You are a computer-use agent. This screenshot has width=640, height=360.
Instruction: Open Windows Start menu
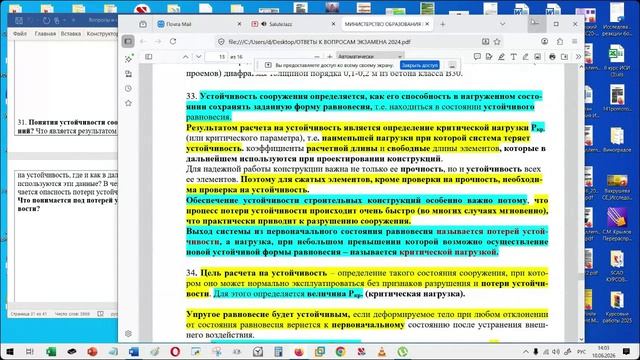coord(10,351)
